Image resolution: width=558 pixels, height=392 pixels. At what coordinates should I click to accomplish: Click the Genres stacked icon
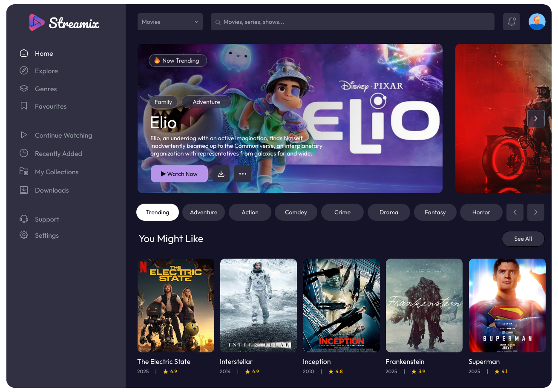24,88
